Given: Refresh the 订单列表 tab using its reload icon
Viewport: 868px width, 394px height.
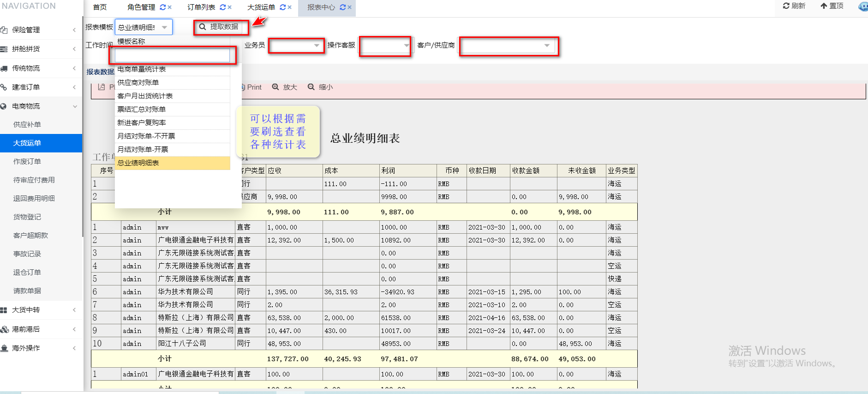Looking at the screenshot, I should tap(223, 7).
